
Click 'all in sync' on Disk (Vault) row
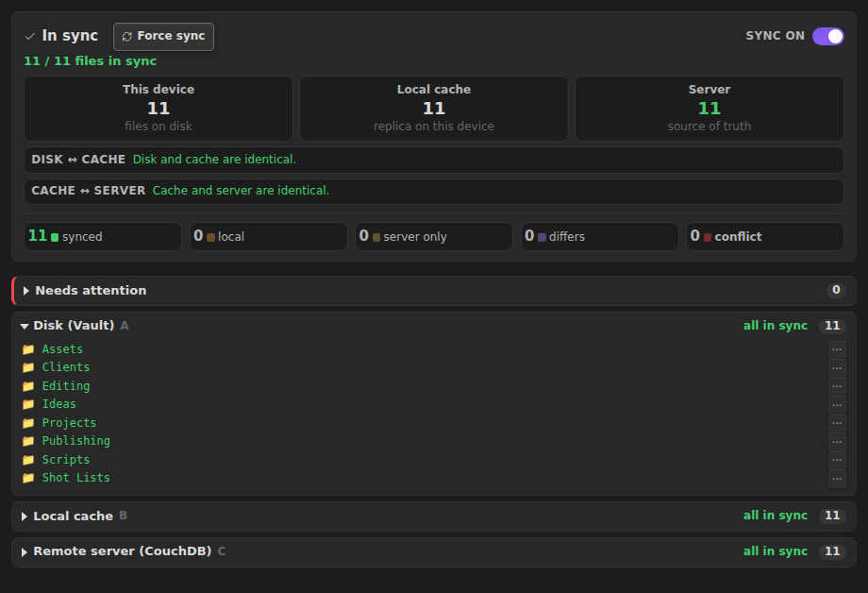[775, 326]
